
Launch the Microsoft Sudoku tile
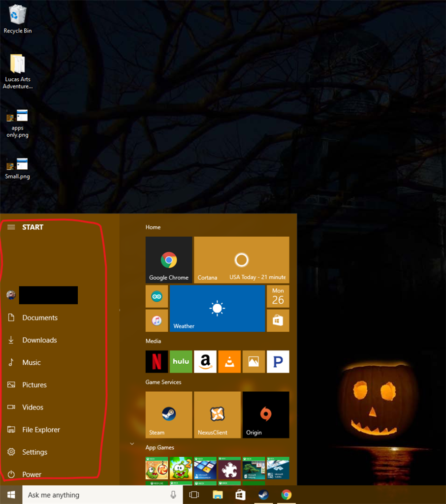[x=278, y=468]
